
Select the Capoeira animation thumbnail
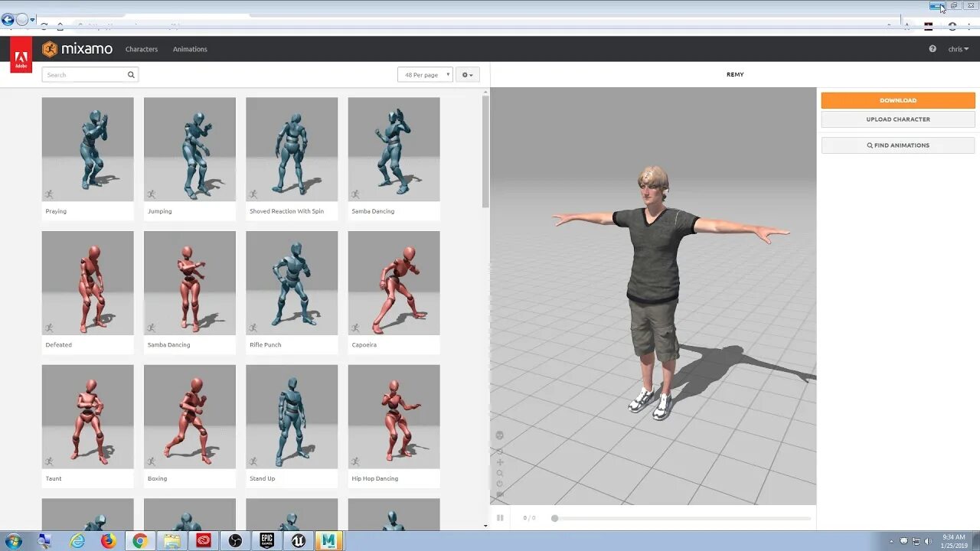point(394,283)
